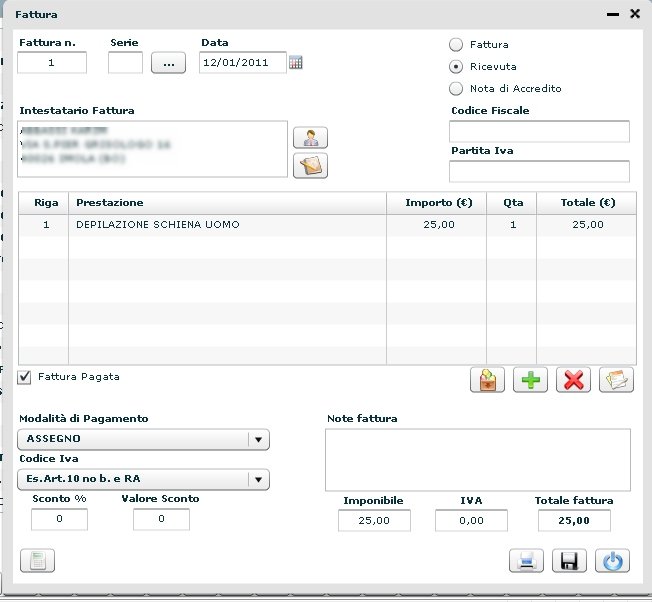Close the Fattura window
652x602 pixels.
(635, 14)
